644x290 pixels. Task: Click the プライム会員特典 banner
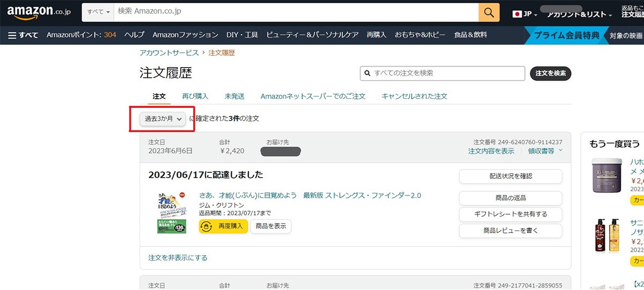[567, 35]
